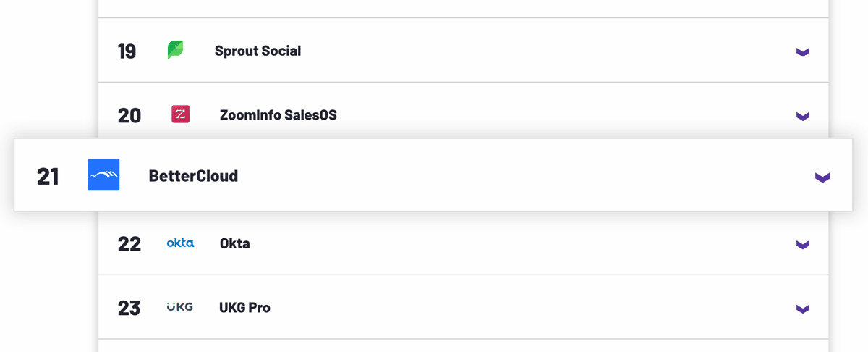Viewport: 868px width, 352px height.
Task: Click the blue BetterCloud logo
Action: pyautogui.click(x=103, y=175)
